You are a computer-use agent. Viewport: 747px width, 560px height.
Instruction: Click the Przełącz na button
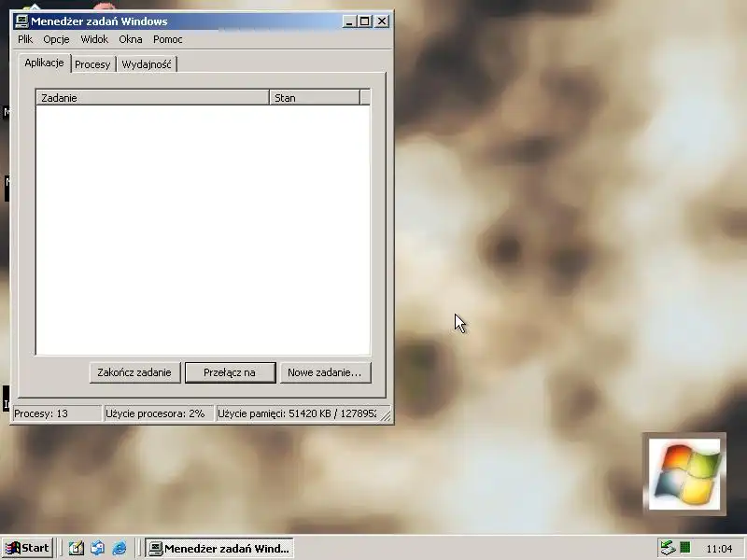230,372
